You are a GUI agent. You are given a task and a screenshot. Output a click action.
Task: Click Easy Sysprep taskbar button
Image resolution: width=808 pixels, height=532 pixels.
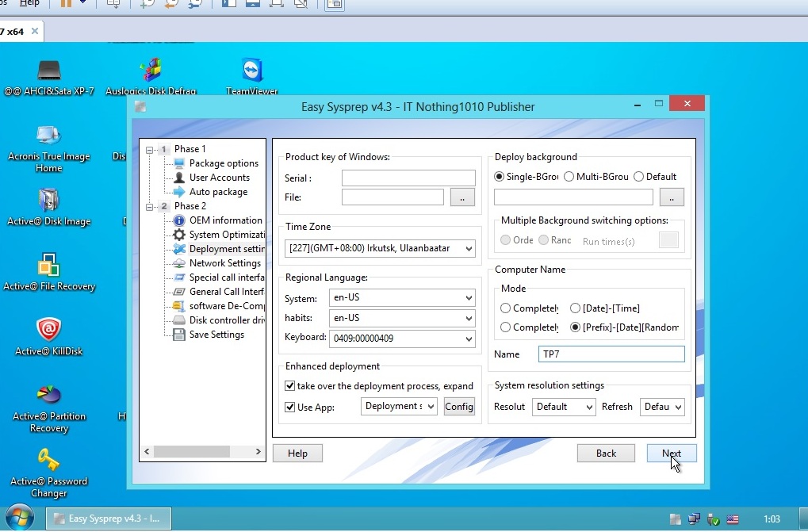point(109,519)
